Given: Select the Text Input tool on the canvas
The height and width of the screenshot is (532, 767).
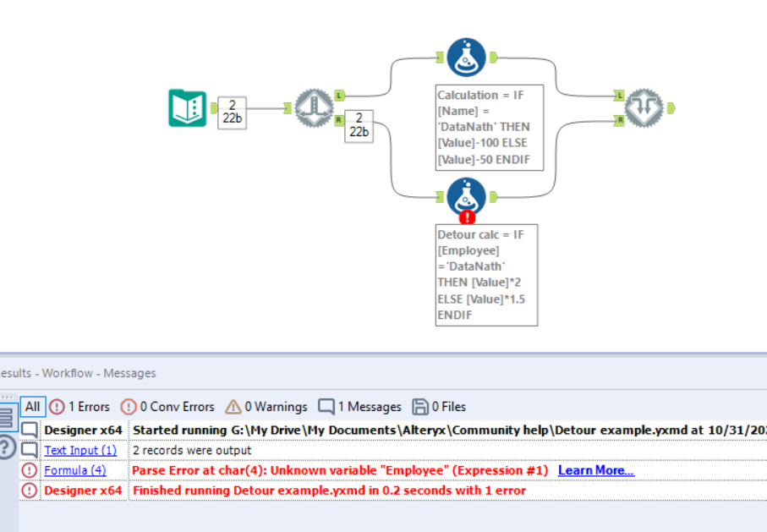Looking at the screenshot, I should (188, 108).
